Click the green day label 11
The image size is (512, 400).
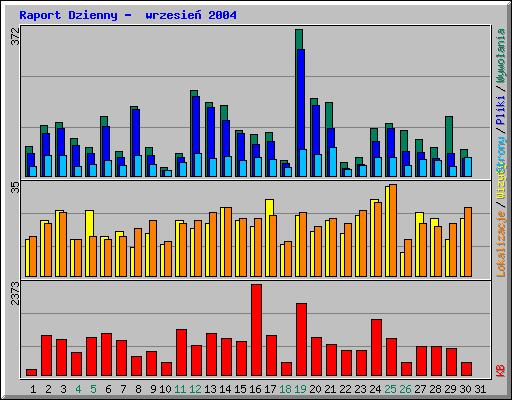[180, 389]
